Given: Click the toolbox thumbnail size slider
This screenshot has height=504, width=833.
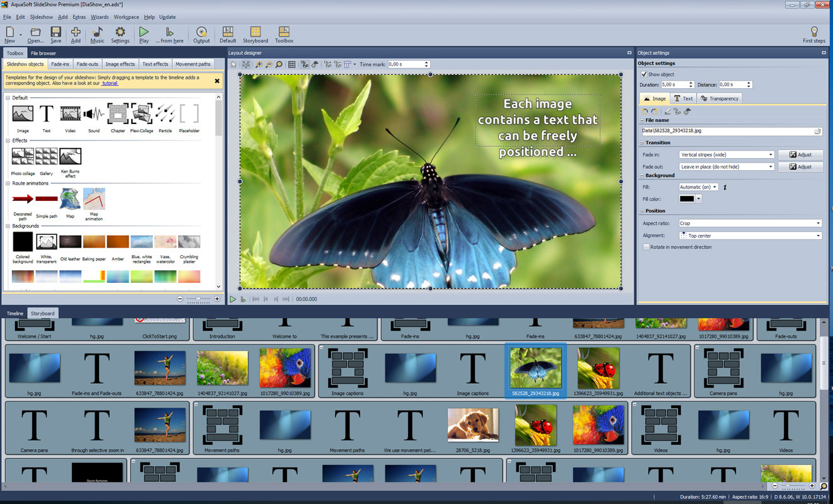Looking at the screenshot, I should point(199,299).
